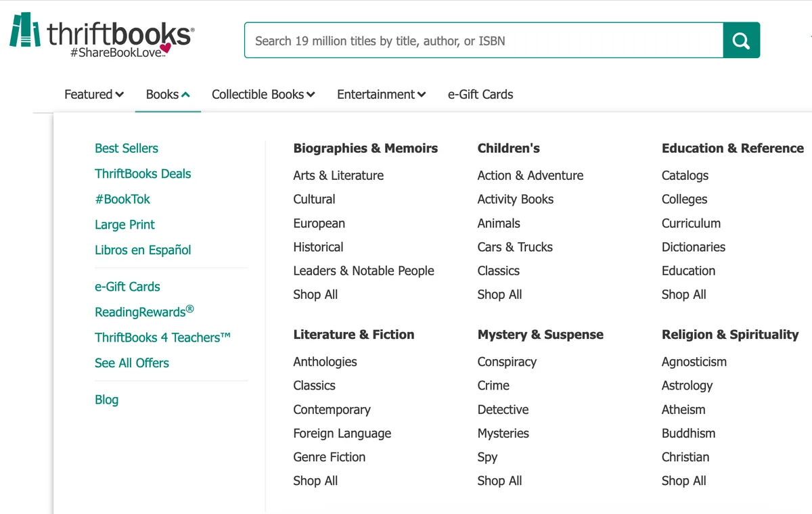Select Animals under Children's

(499, 223)
